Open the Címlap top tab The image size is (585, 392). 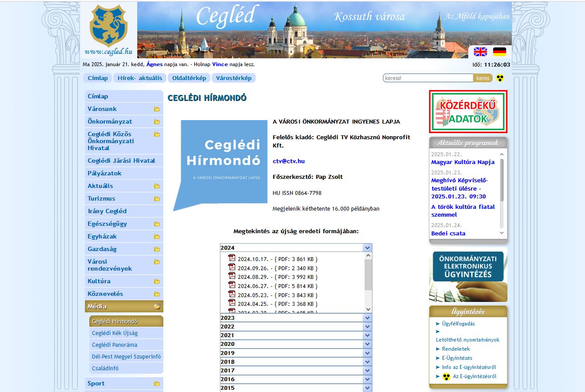pos(98,78)
